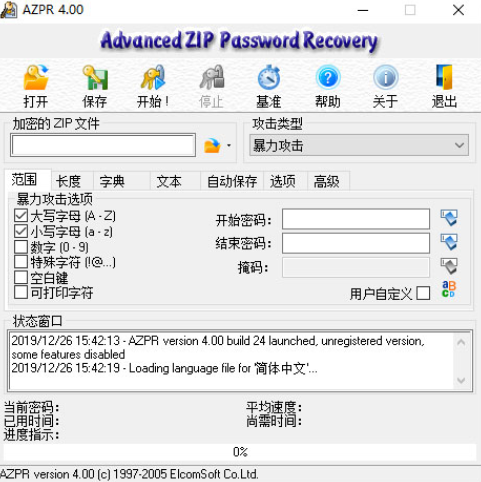Screen dimensions: 481x482
Task: Click the status window scroll down arrow
Action: click(461, 380)
